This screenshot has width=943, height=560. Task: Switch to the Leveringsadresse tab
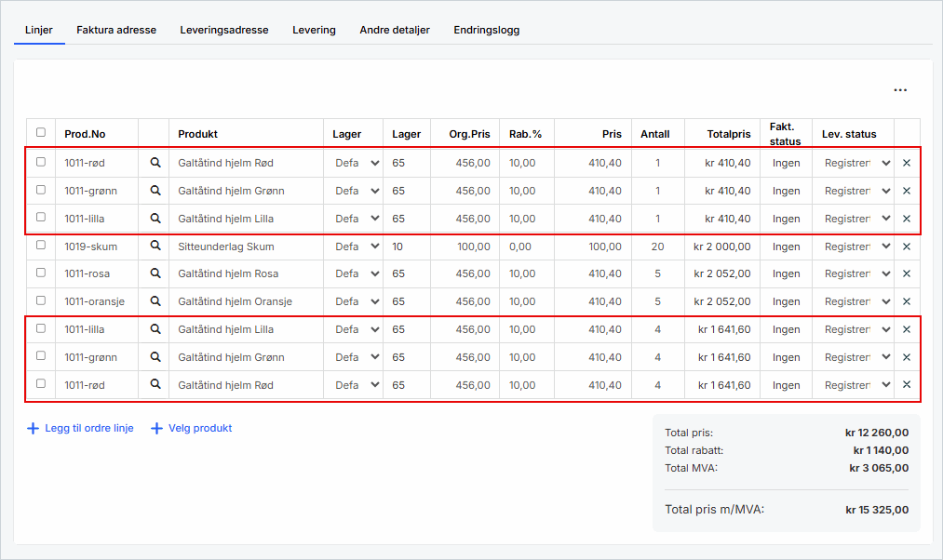tap(223, 30)
